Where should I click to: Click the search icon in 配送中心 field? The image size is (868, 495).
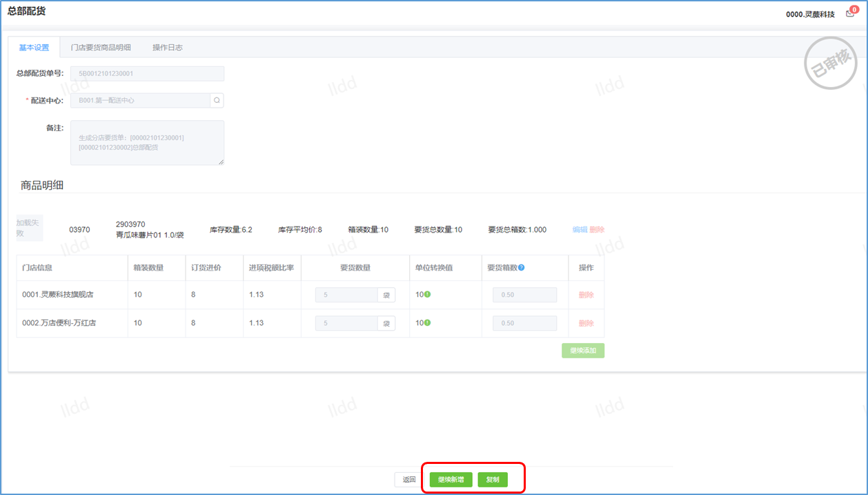click(x=217, y=100)
